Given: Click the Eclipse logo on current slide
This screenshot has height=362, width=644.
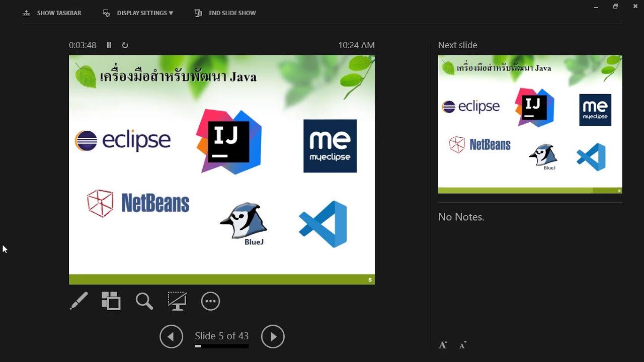Looking at the screenshot, I should point(123,140).
